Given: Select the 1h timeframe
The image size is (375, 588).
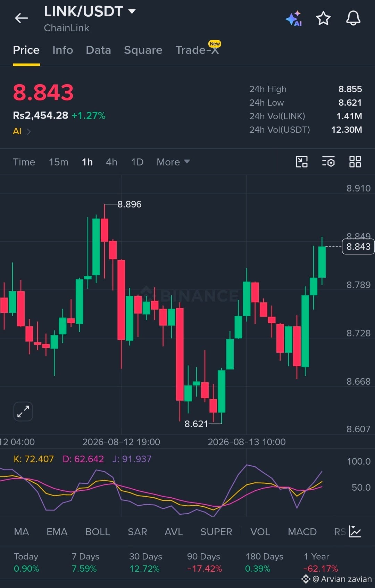Looking at the screenshot, I should pos(87,162).
